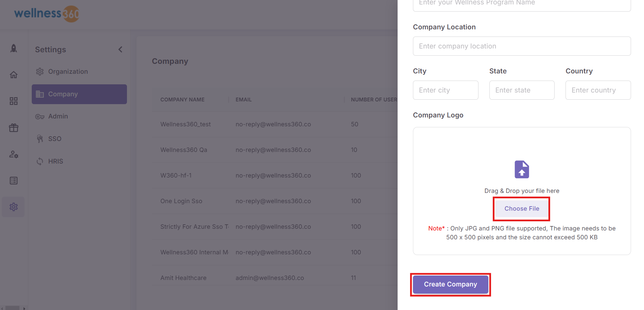Open the rewards gift icon in sidebar
This screenshot has width=644, height=310.
coord(14,128)
